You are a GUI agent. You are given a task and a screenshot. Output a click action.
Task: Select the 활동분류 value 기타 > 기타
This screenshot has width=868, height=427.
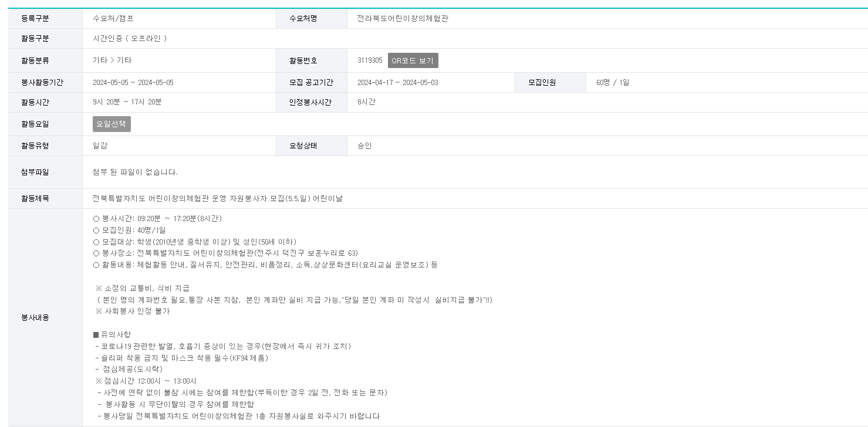pyautogui.click(x=109, y=60)
